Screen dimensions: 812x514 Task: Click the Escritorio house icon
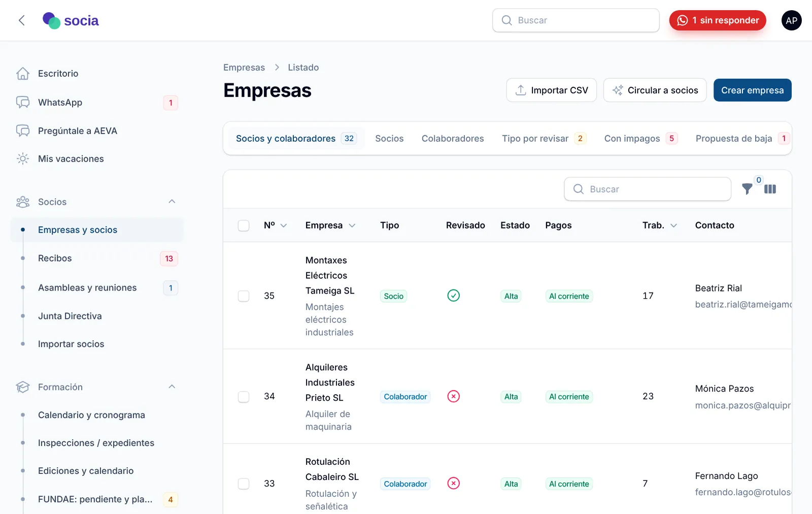23,74
